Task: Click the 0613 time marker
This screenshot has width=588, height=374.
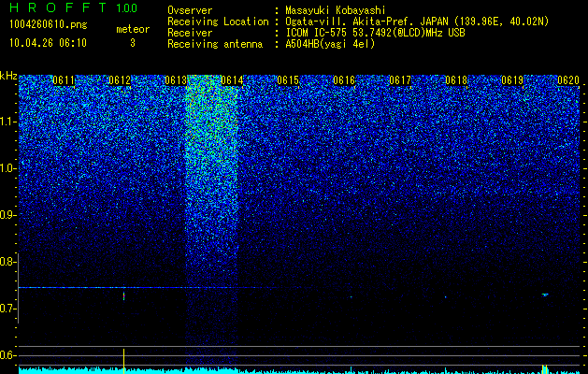Action: (x=176, y=80)
